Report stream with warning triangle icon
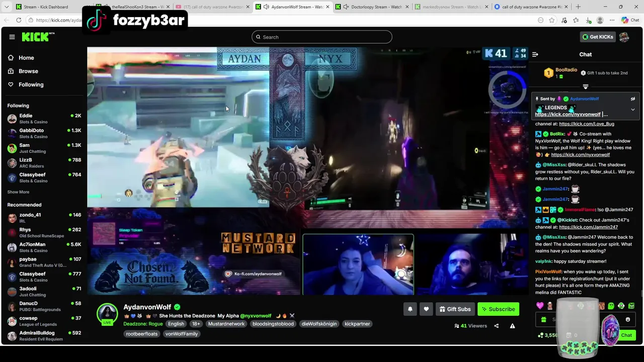Image resolution: width=644 pixels, height=362 pixels. tap(512, 326)
